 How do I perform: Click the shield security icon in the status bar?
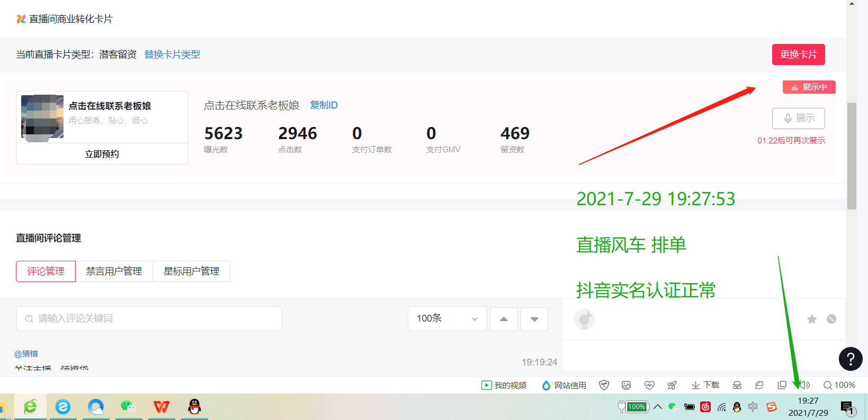tap(604, 385)
